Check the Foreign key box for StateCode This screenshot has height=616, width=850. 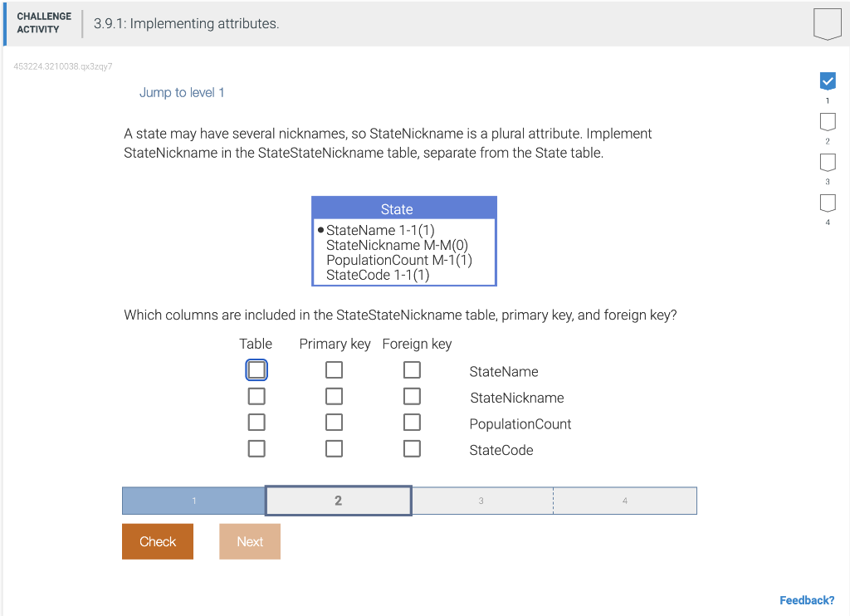[412, 448]
